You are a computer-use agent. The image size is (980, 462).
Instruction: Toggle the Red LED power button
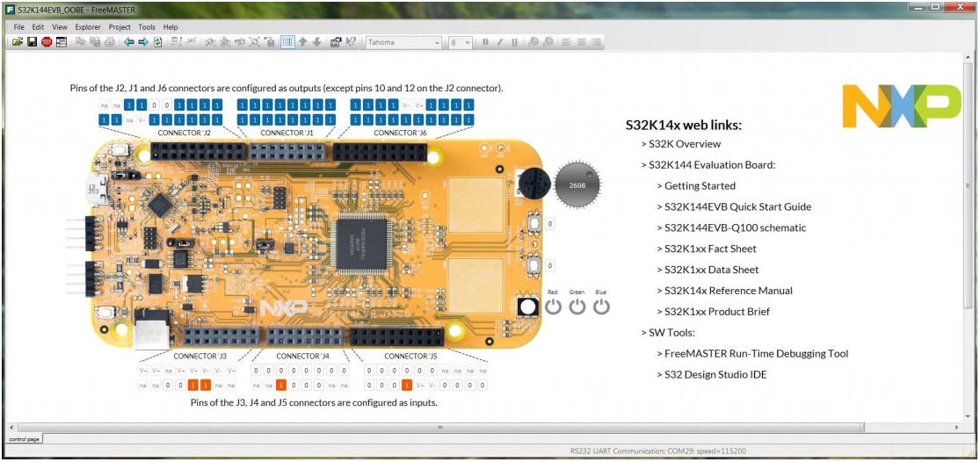553,307
